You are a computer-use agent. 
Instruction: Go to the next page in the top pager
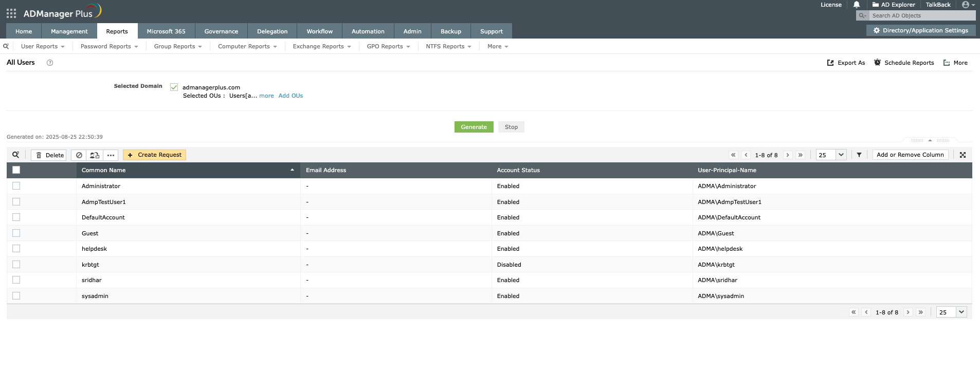coord(788,155)
